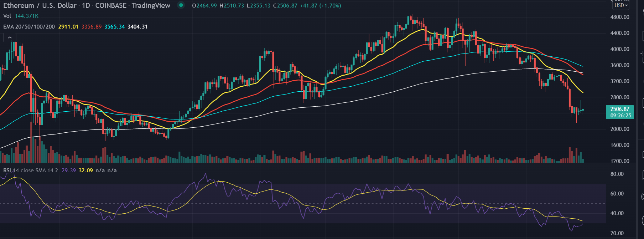Select the 1D interval label in title

click(86, 5)
